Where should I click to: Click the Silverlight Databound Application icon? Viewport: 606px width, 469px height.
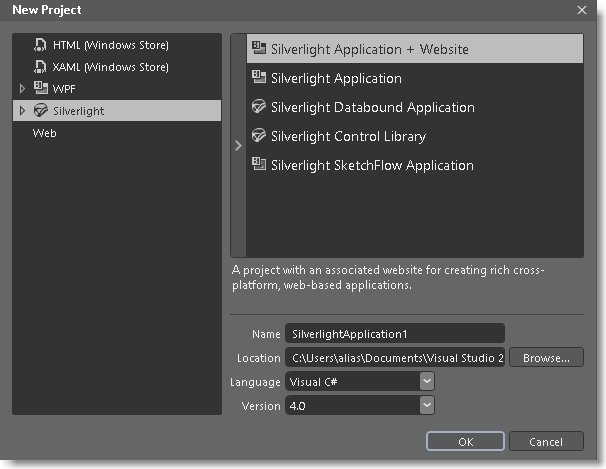click(x=259, y=106)
